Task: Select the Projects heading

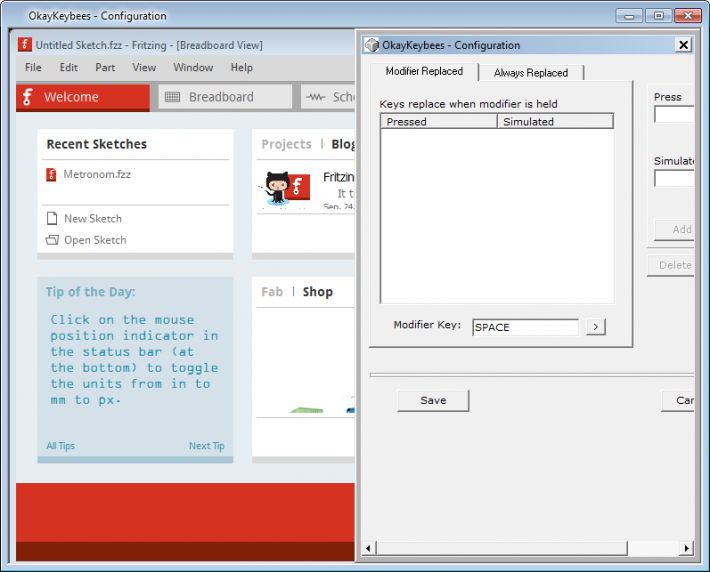Action: (286, 144)
